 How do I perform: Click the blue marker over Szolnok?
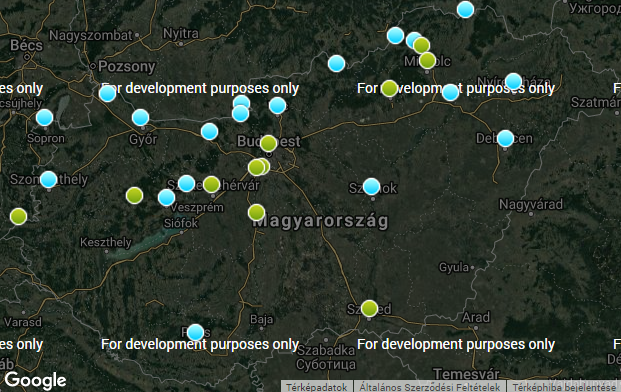tap(371, 186)
